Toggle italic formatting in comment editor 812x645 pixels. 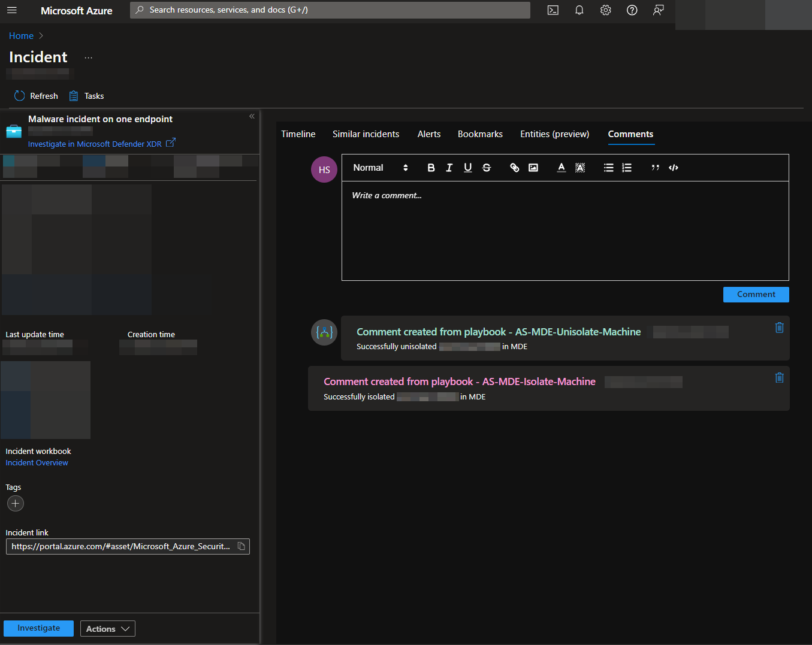coord(449,168)
